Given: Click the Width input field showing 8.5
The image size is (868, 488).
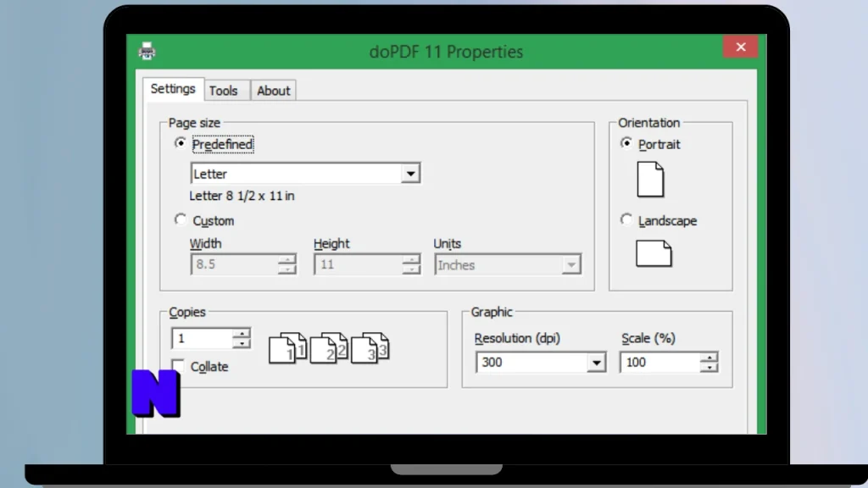Looking at the screenshot, I should pyautogui.click(x=234, y=264).
